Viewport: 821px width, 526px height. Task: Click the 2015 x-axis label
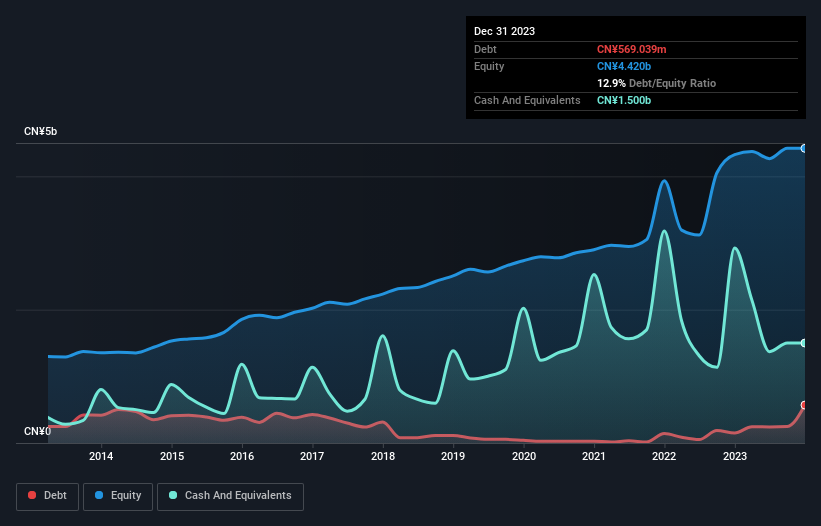point(172,456)
